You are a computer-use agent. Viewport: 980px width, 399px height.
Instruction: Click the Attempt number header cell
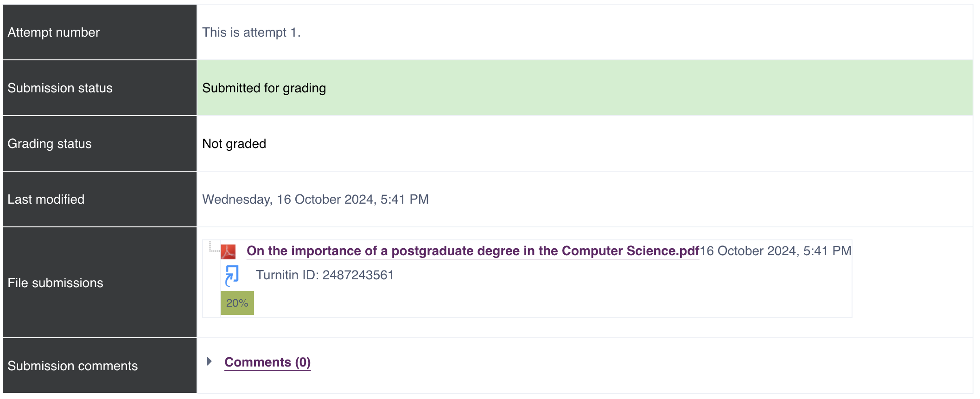tap(99, 32)
